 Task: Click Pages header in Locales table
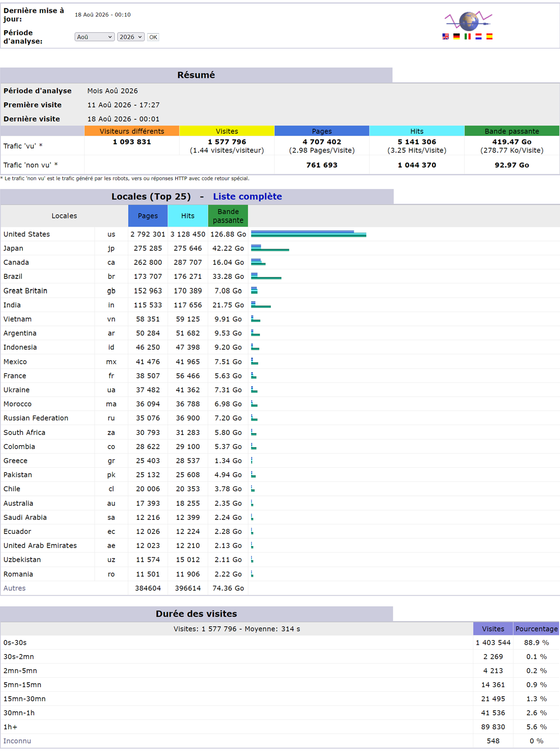[148, 216]
